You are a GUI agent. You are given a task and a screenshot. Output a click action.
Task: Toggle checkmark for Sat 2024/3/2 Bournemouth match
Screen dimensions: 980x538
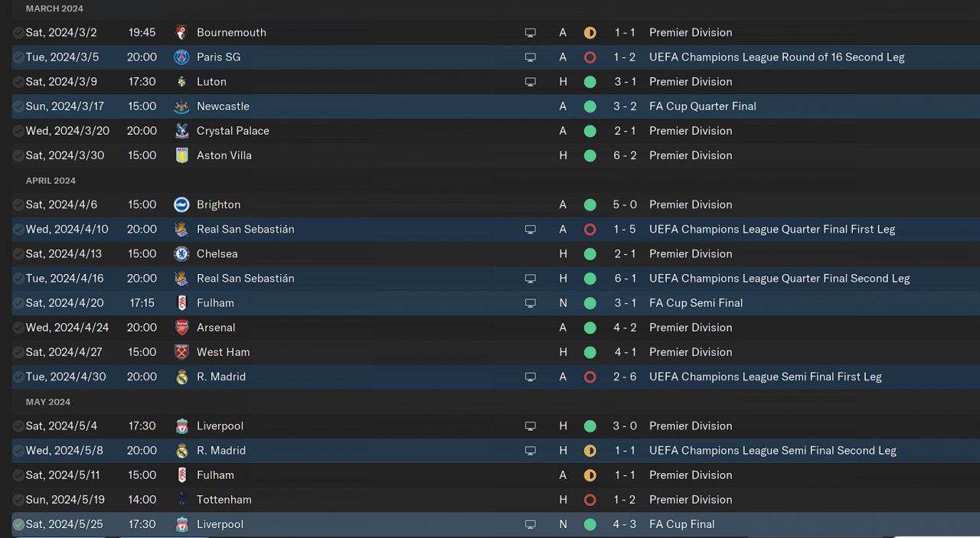(18, 33)
